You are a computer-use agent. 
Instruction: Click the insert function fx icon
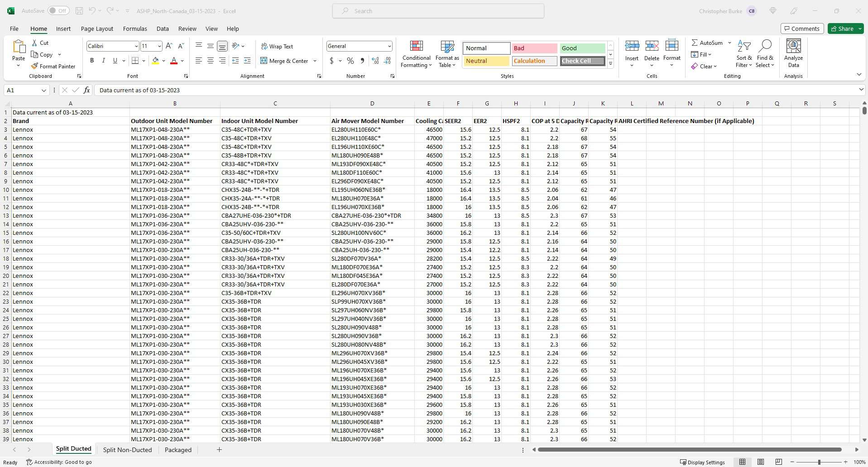86,90
